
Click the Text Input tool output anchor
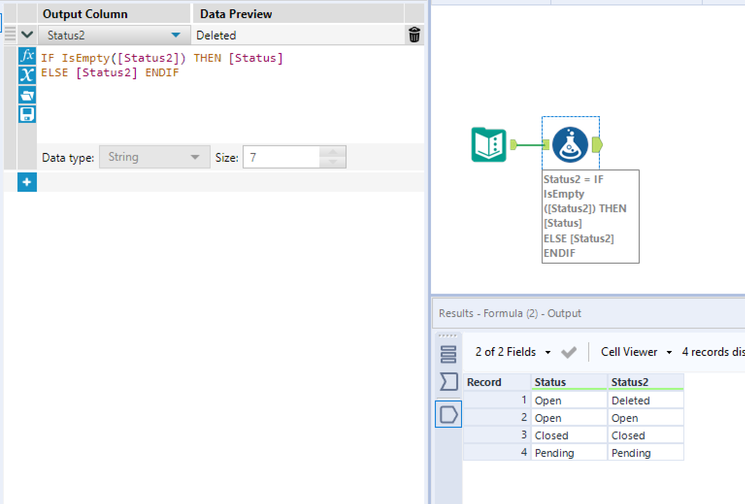pos(513,144)
